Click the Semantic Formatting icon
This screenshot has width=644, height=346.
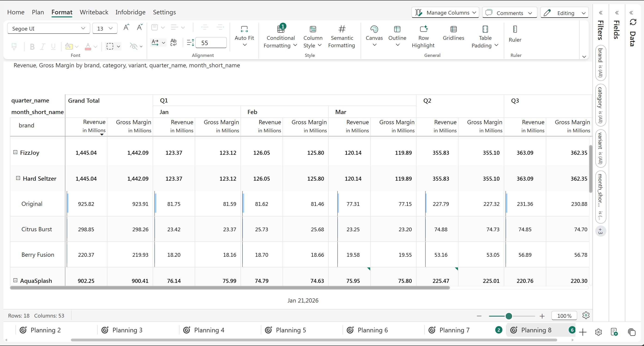342,29
